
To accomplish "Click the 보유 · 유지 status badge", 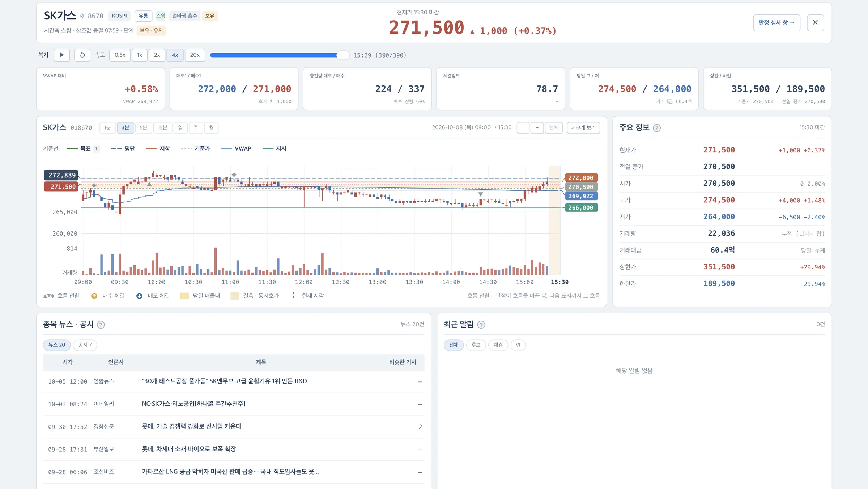I will (x=151, y=30).
